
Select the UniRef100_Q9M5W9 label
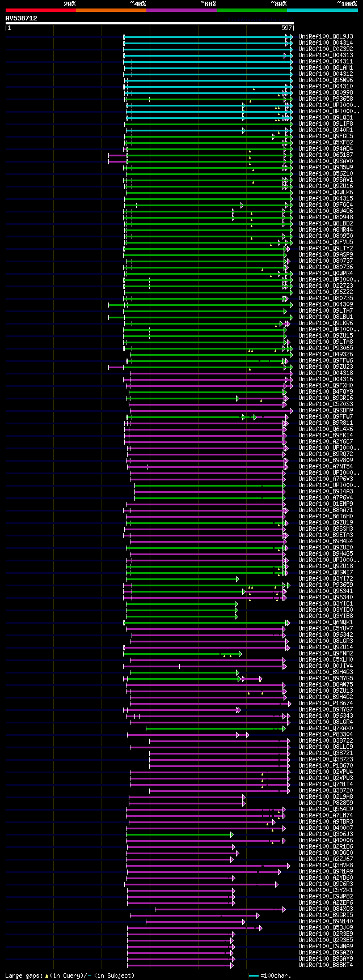coord(326,167)
